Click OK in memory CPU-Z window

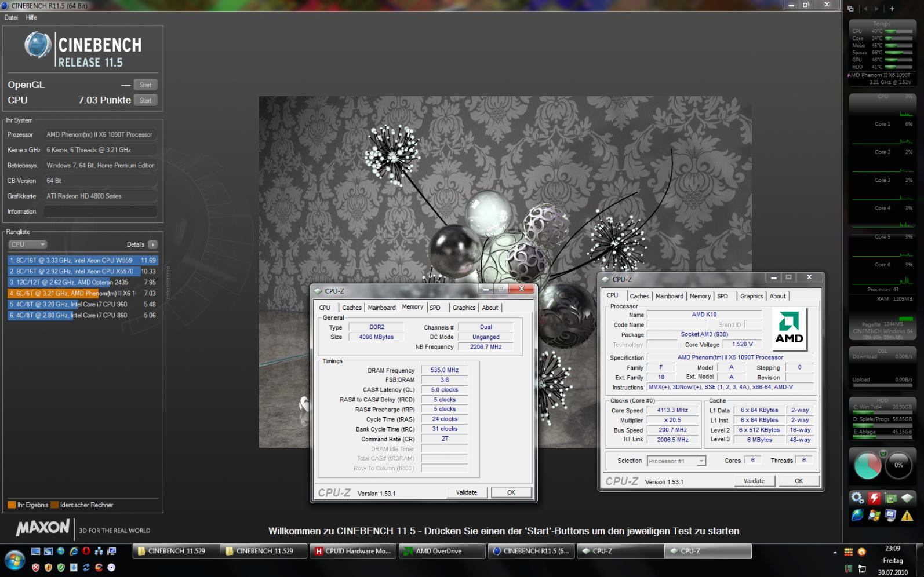(511, 492)
